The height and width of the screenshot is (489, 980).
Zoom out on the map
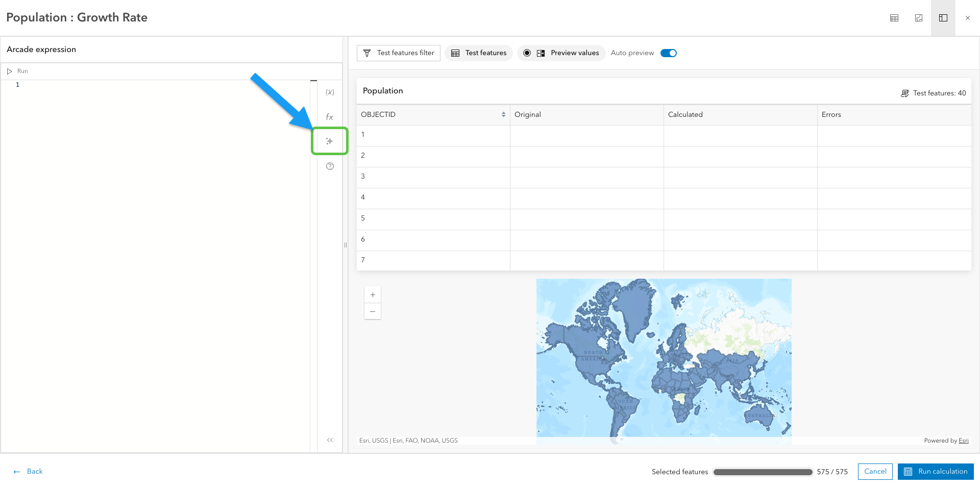click(x=373, y=311)
